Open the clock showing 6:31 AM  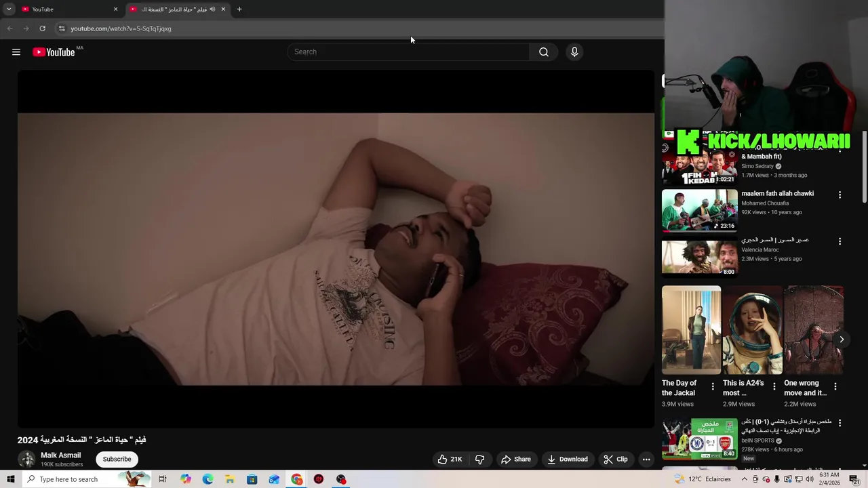click(829, 479)
